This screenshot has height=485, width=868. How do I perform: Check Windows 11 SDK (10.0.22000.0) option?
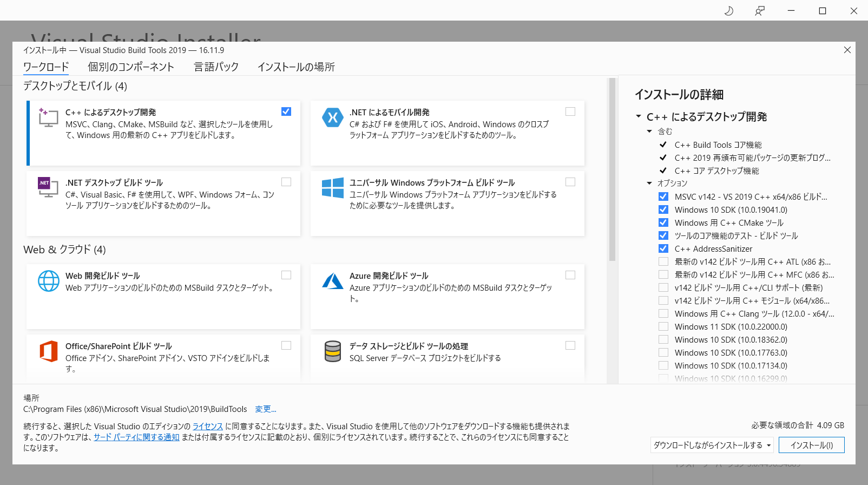point(663,326)
